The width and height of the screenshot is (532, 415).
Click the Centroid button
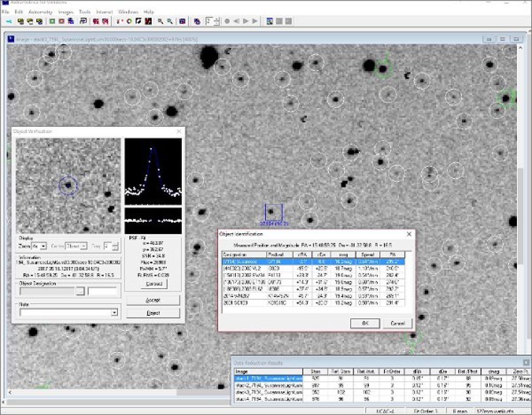click(x=154, y=284)
